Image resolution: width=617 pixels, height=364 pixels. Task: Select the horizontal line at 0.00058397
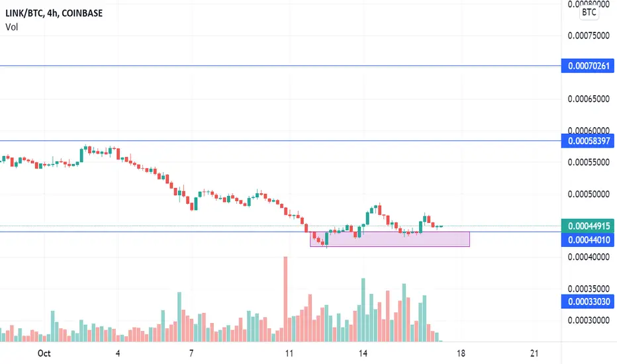pyautogui.click(x=280, y=140)
